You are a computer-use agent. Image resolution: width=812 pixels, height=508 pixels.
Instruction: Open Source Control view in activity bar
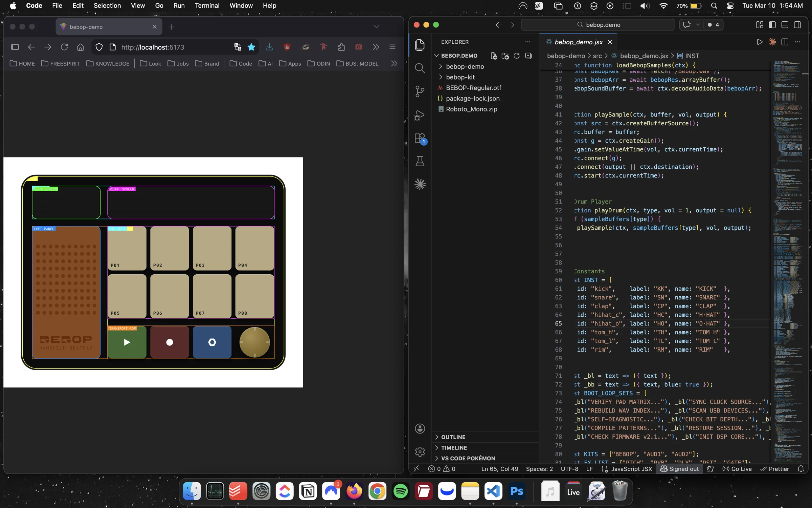click(x=420, y=91)
